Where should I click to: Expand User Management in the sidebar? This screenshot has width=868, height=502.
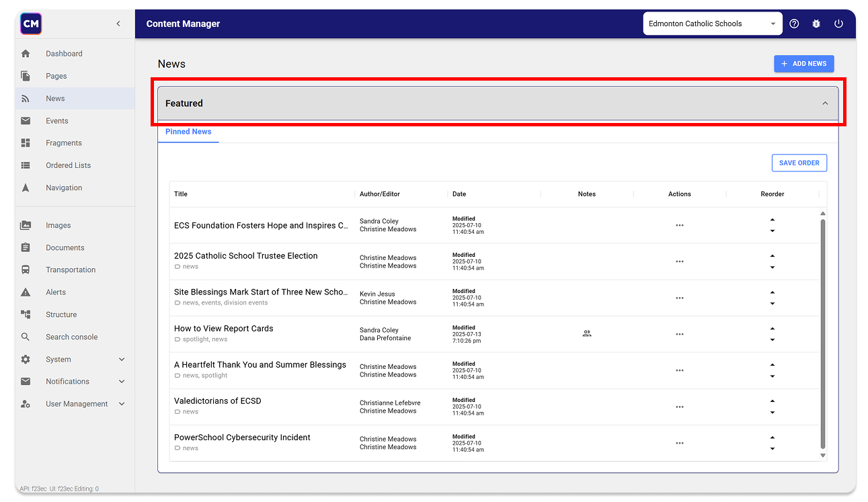tap(122, 404)
